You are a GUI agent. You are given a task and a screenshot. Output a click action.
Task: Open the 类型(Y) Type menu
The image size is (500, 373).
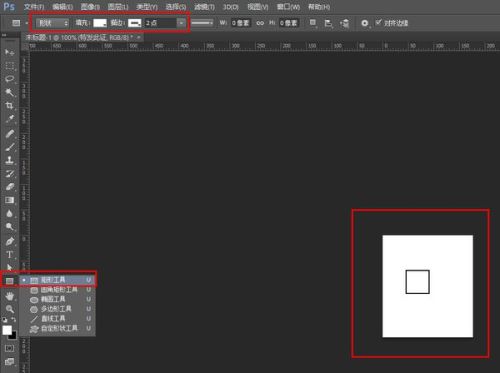point(147,7)
